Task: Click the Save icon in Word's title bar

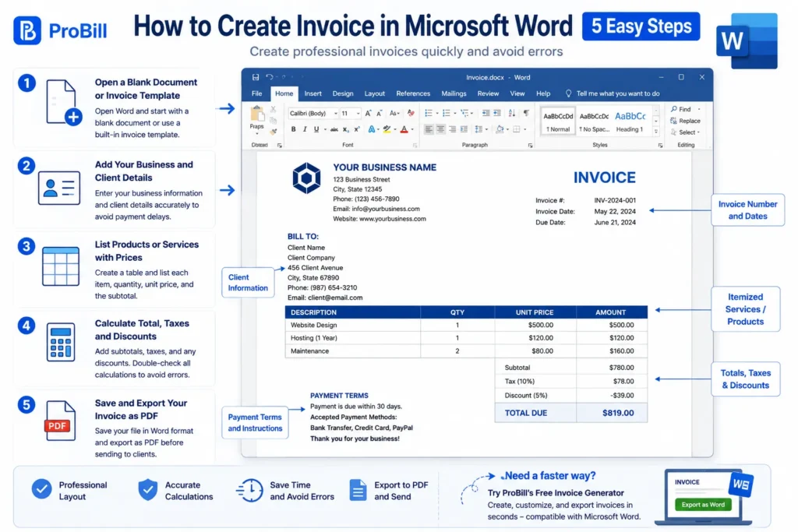Action: [256, 77]
